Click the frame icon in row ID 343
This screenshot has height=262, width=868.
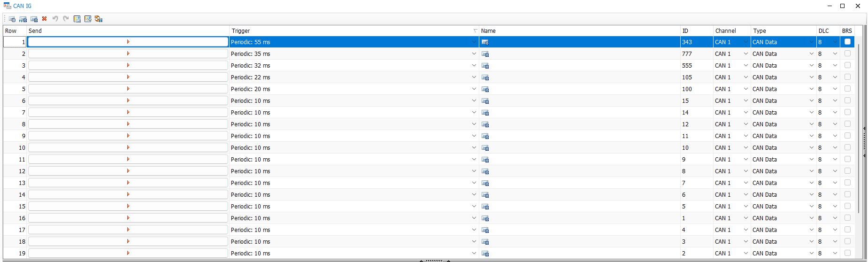(x=485, y=42)
